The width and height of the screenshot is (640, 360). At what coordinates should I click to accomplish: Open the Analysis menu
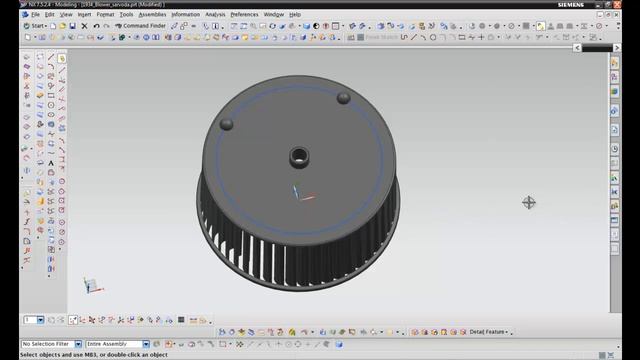click(215, 14)
